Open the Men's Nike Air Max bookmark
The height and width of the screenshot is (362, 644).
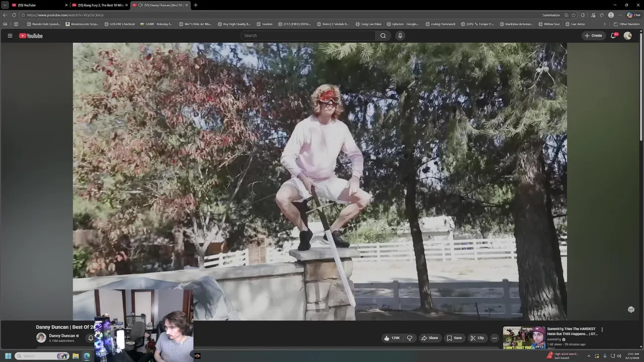click(x=195, y=24)
